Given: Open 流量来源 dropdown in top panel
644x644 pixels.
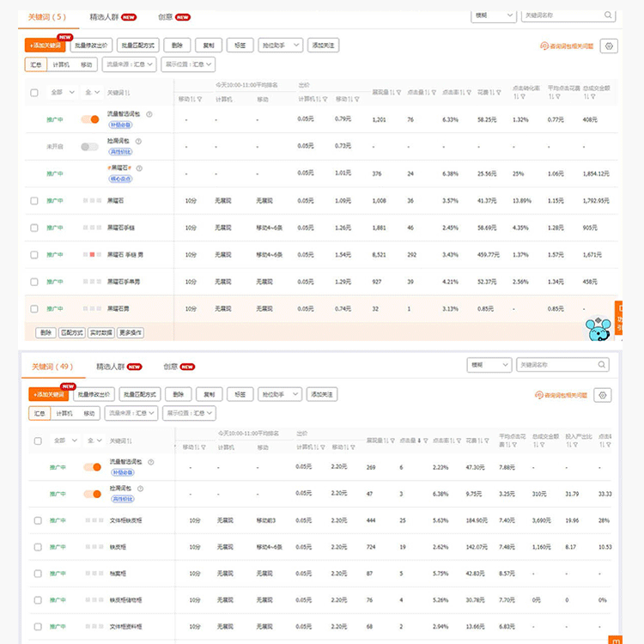Looking at the screenshot, I should tap(130, 64).
